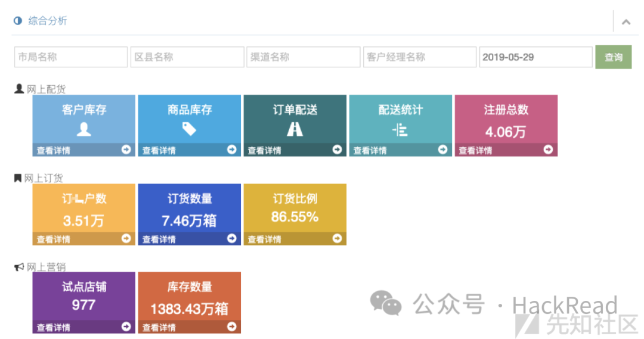Screen dimensions: 644x339
Task: Click the 网上订货 section label
Action: 44,178
